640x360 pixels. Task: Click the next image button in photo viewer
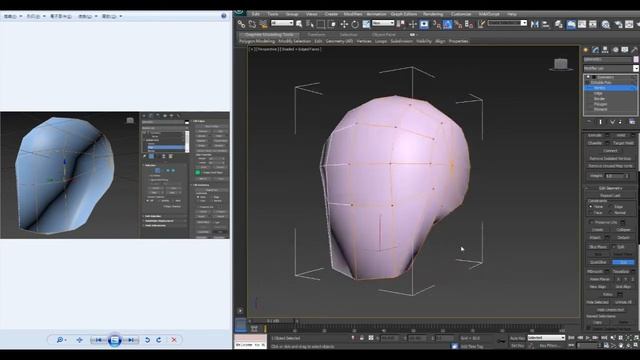131,340
